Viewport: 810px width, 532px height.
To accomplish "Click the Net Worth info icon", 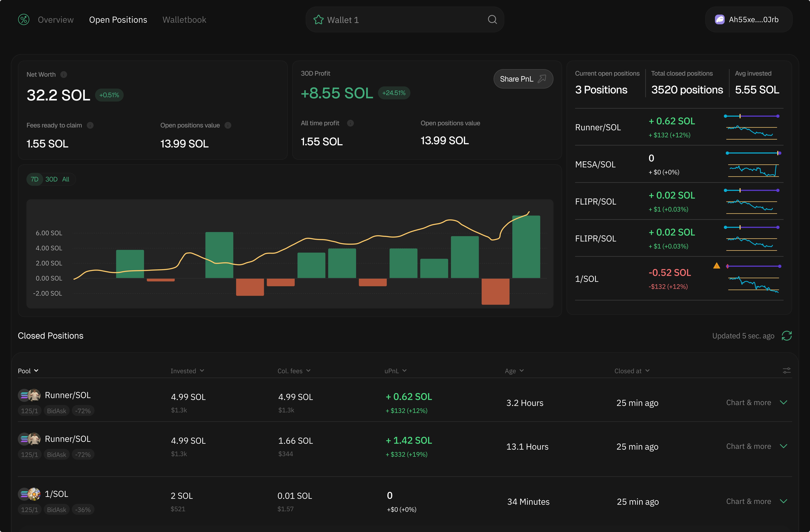I will pos(64,75).
